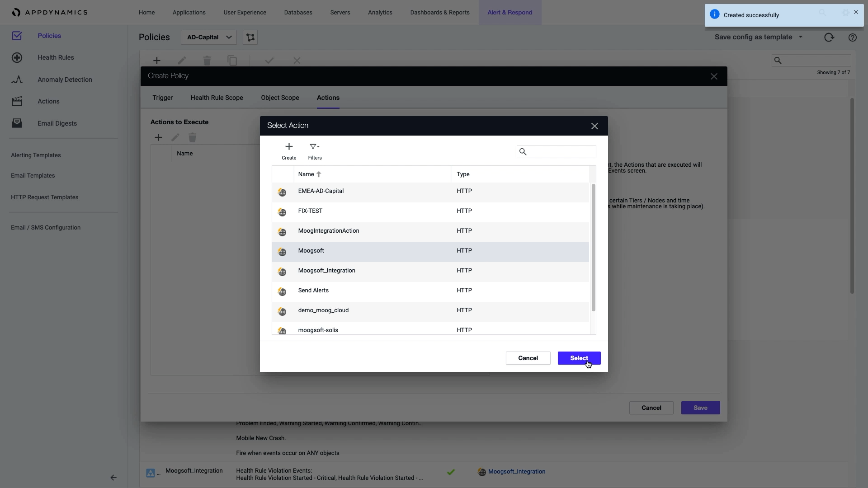Image resolution: width=868 pixels, height=488 pixels.
Task: Open the Dashboards & Reports menu
Action: point(440,12)
